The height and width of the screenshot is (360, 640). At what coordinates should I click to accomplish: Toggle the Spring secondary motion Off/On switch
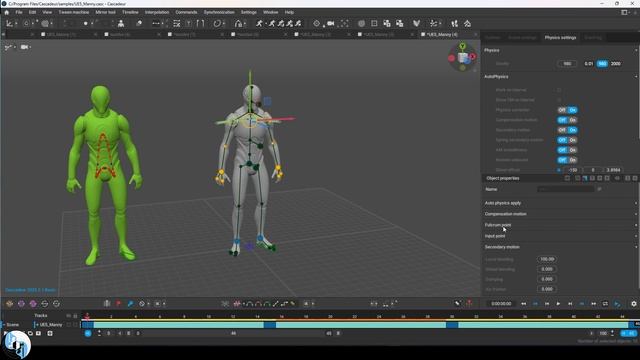coord(567,140)
